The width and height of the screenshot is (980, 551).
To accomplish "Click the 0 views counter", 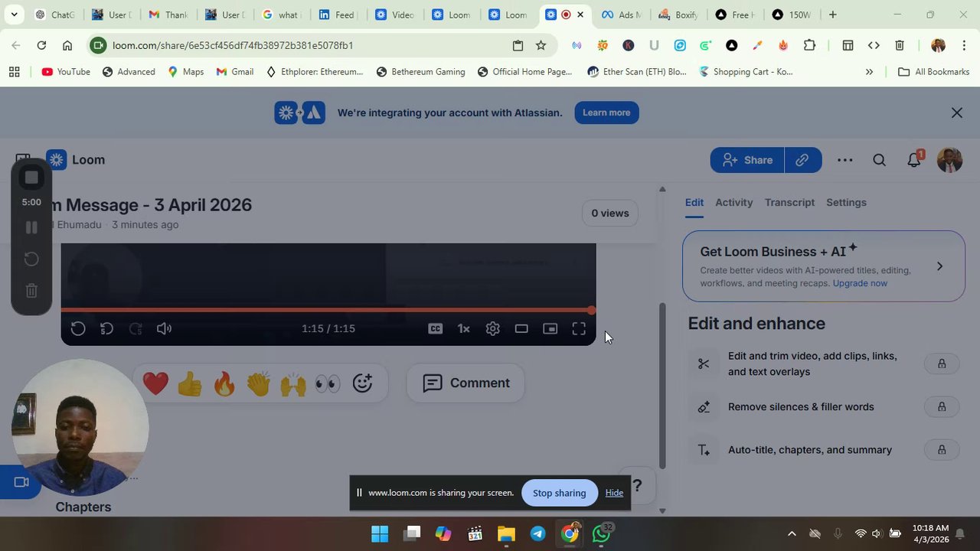I will (610, 214).
